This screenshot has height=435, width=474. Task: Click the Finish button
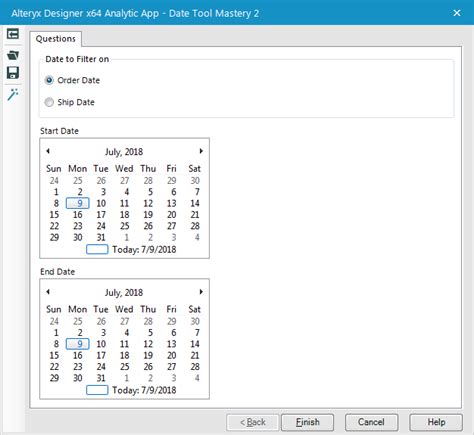coord(307,422)
